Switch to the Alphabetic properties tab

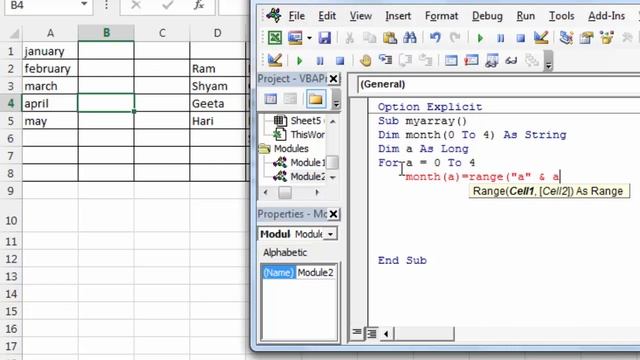click(285, 253)
